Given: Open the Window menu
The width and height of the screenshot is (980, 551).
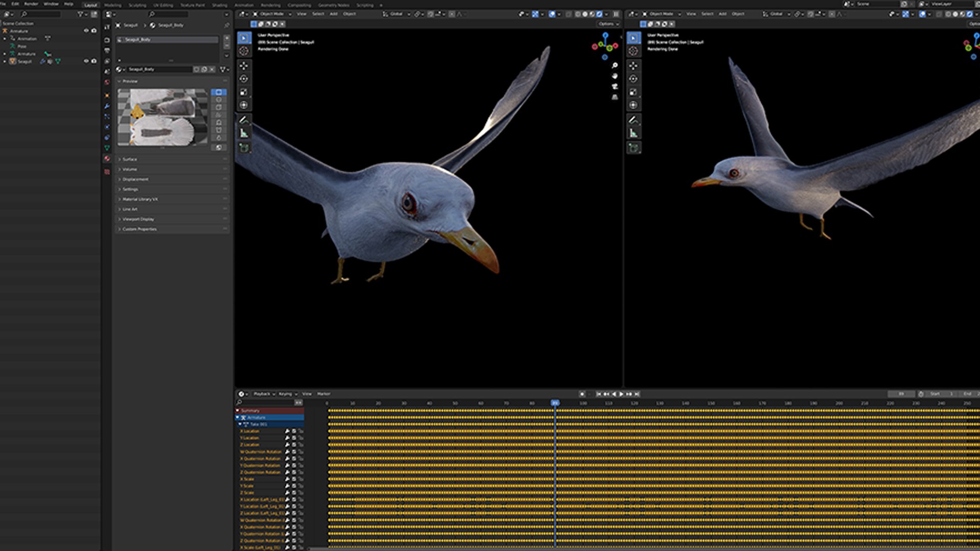Looking at the screenshot, I should pos(51,4).
